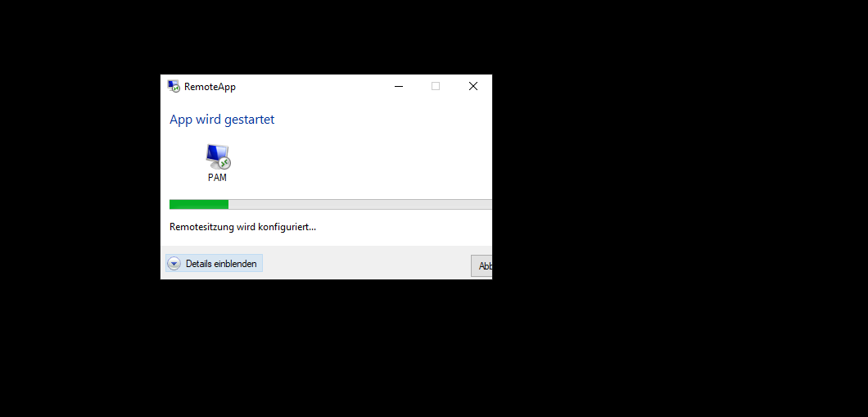
Task: Click the green connection progress bar
Action: [331, 204]
